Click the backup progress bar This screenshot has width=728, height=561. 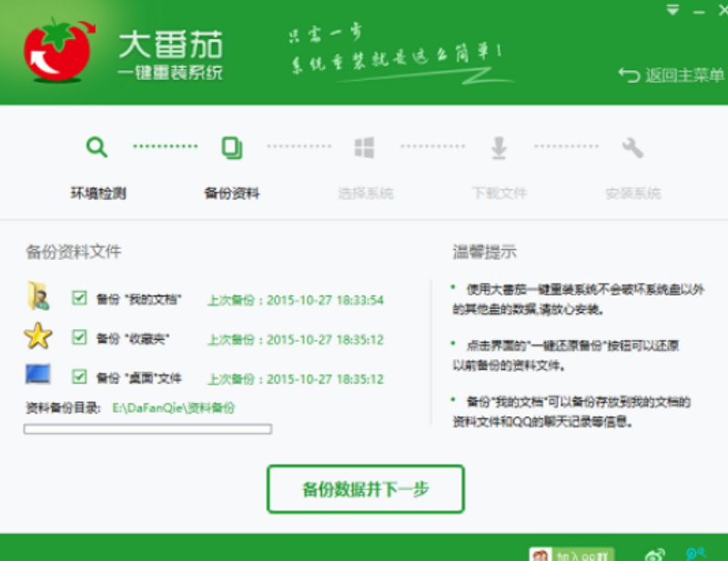click(147, 429)
